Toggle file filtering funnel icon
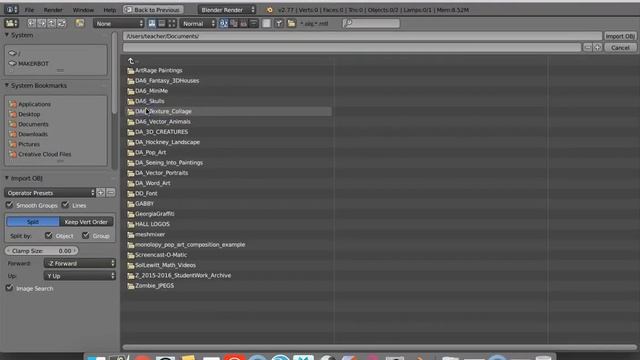The height and width of the screenshot is (360, 640). pyautogui.click(x=279, y=23)
